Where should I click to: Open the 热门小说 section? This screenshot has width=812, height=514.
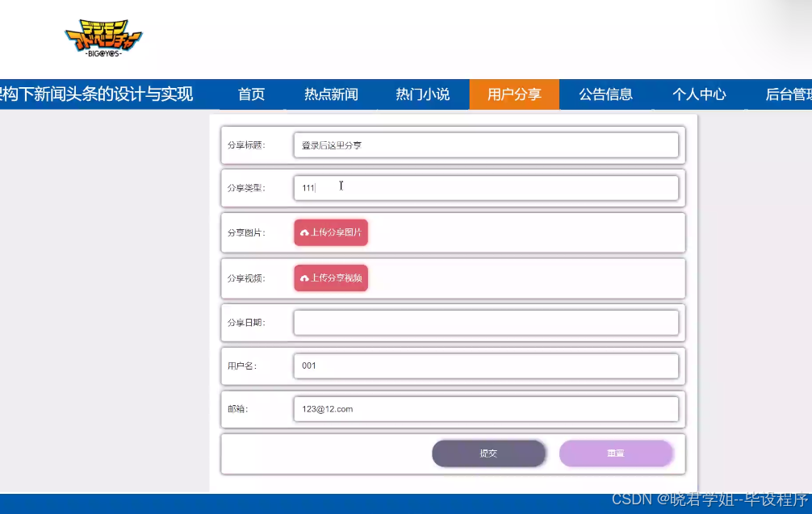pyautogui.click(x=423, y=94)
